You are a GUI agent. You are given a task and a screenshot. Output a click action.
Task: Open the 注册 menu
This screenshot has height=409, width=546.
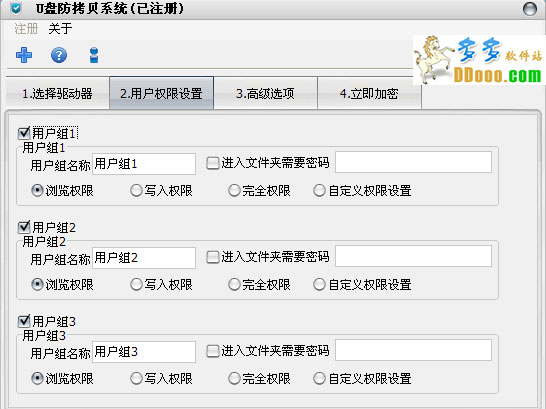pyautogui.click(x=26, y=29)
